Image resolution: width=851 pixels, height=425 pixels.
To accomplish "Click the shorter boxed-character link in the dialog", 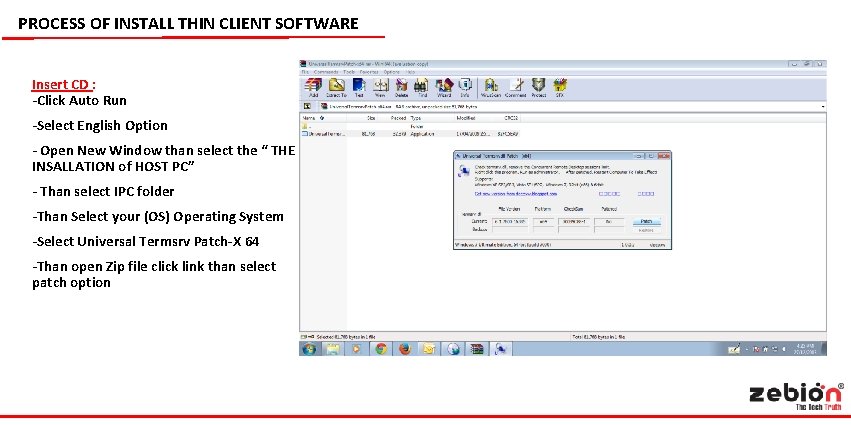I will pyautogui.click(x=645, y=193).
